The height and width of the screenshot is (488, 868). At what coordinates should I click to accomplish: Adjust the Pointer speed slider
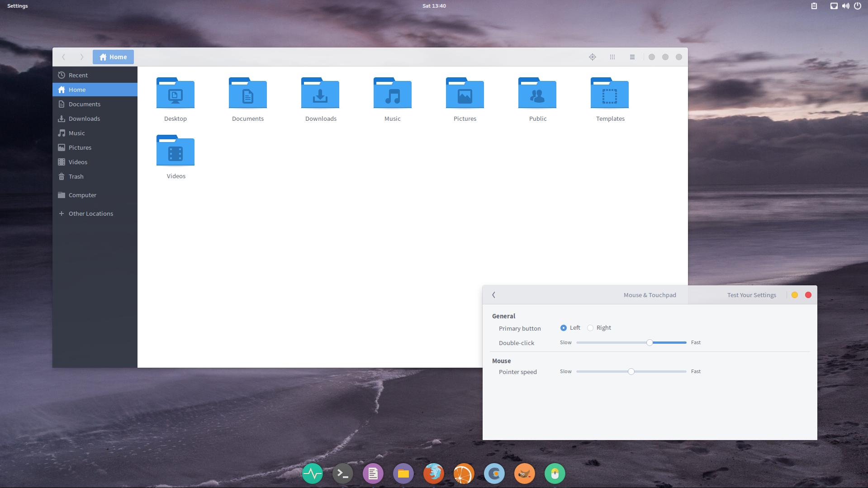click(x=631, y=371)
